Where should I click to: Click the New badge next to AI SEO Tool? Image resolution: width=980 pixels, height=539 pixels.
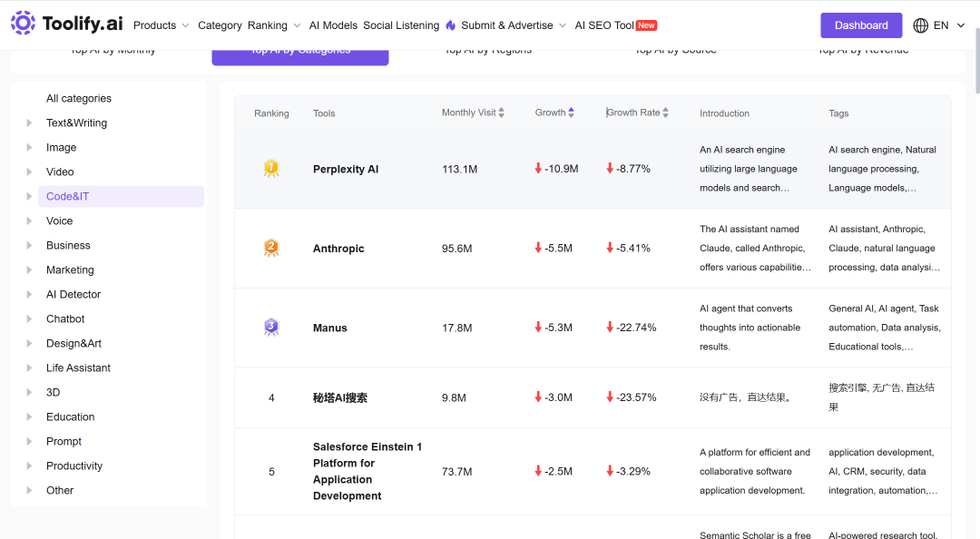(x=646, y=25)
